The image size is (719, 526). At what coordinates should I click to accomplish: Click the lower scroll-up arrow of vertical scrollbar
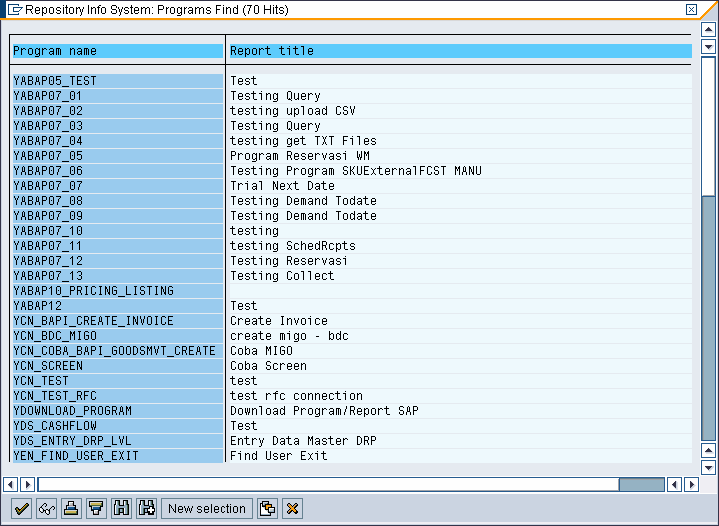pyautogui.click(x=708, y=451)
